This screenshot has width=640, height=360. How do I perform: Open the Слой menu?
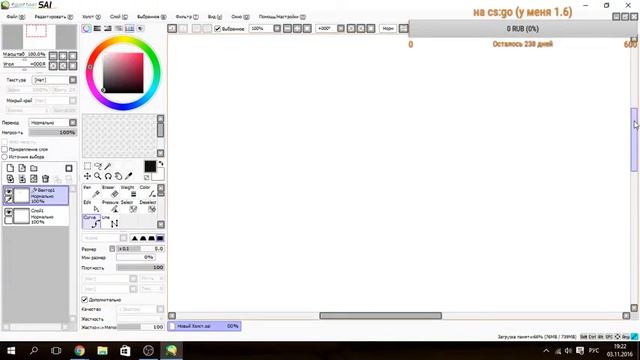[x=118, y=17]
